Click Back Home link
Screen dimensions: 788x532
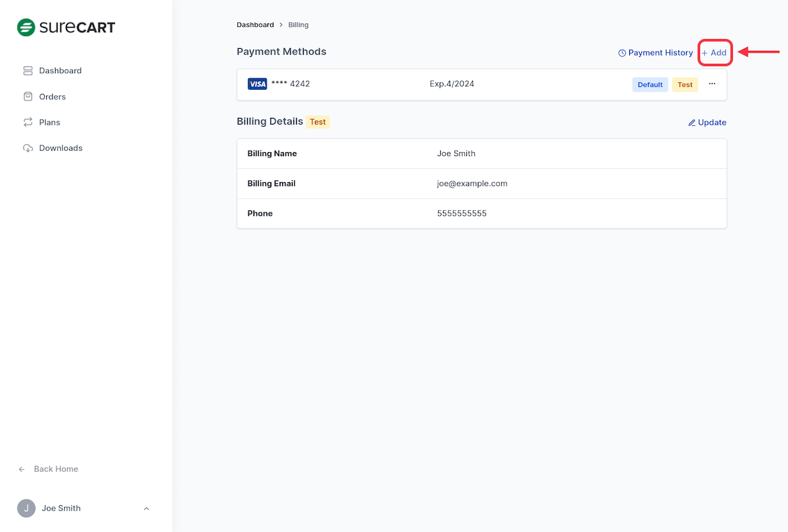(x=56, y=469)
